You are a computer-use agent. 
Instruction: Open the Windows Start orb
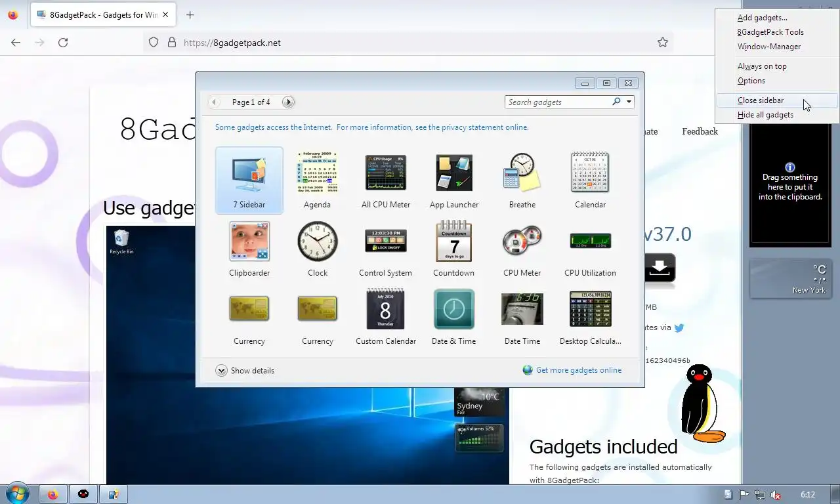(x=16, y=493)
